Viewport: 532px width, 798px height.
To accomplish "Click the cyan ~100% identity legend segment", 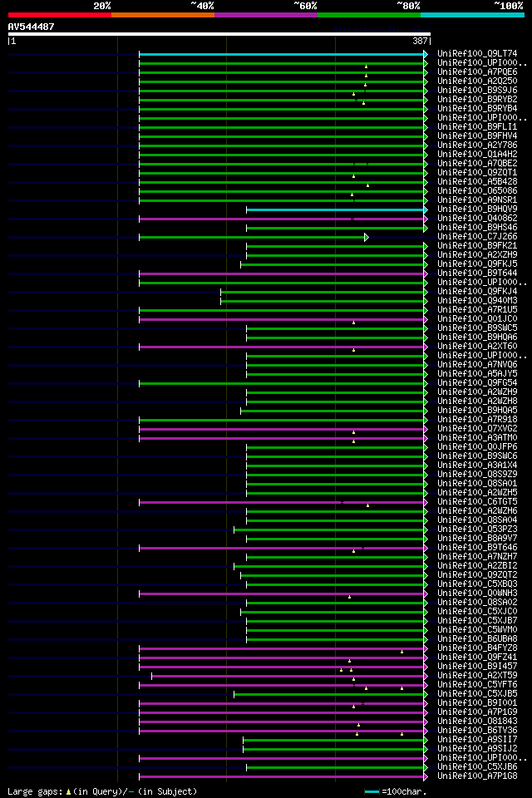I will pos(472,15).
